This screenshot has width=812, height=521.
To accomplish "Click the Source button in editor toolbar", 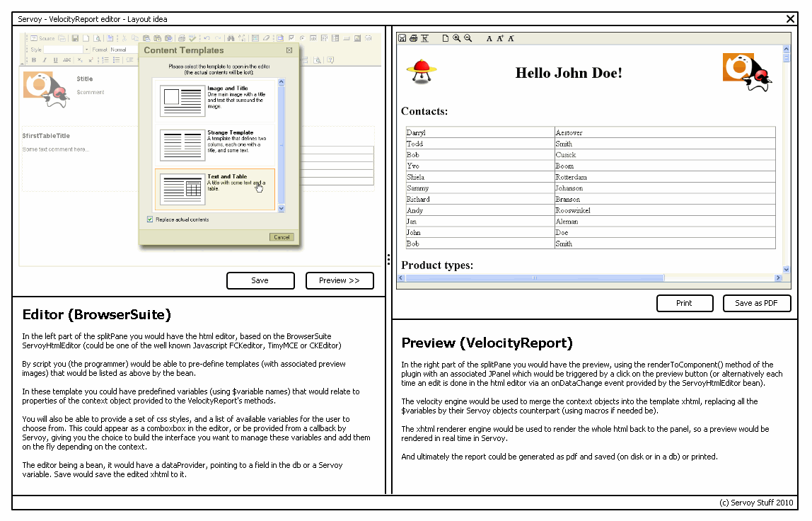I will click(42, 38).
